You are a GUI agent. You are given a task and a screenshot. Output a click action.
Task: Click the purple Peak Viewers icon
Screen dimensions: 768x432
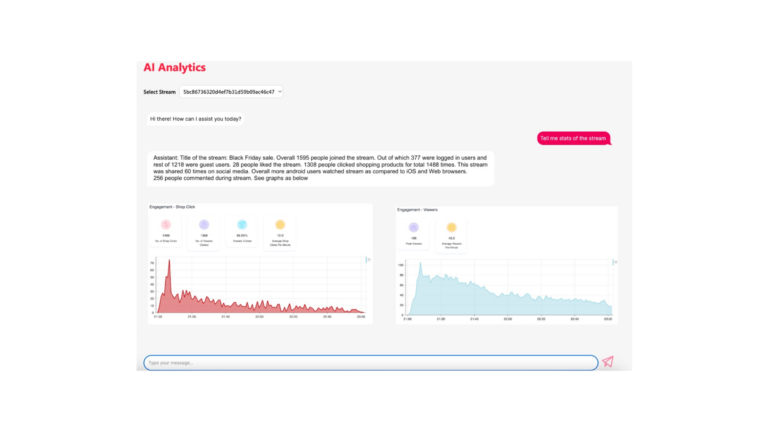414,228
